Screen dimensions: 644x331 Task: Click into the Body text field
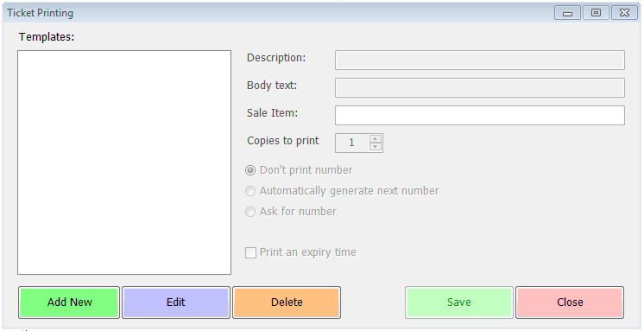[480, 87]
